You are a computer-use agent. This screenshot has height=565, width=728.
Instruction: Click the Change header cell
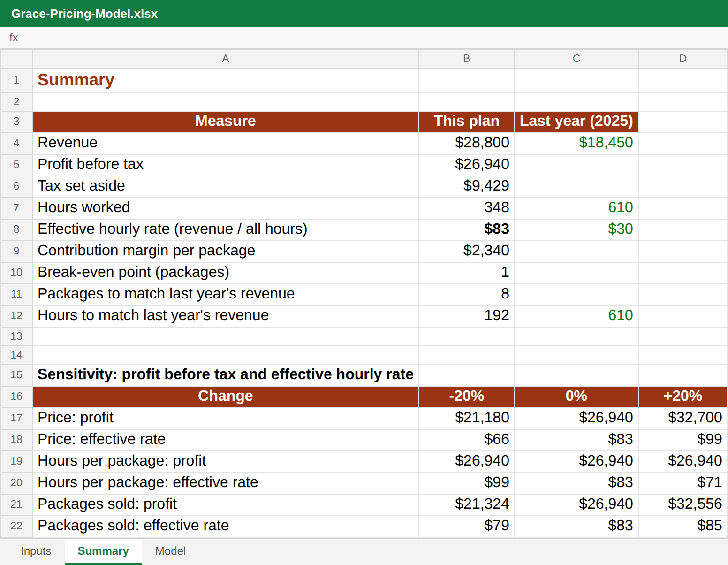pos(226,397)
